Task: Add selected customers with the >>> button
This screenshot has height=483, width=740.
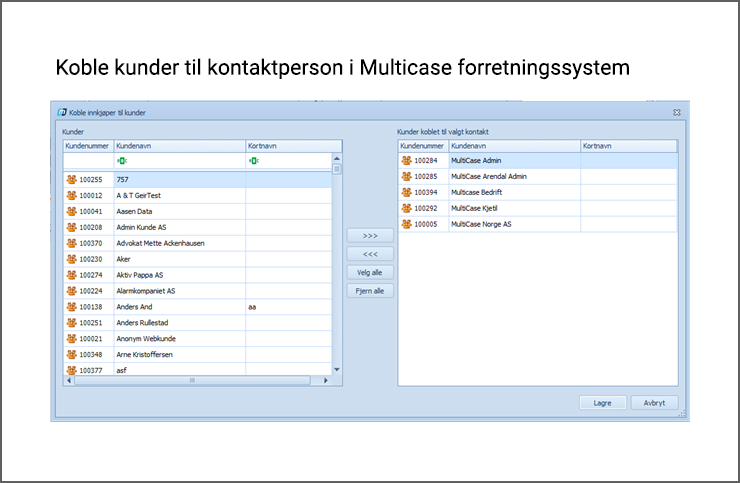Action: point(370,236)
